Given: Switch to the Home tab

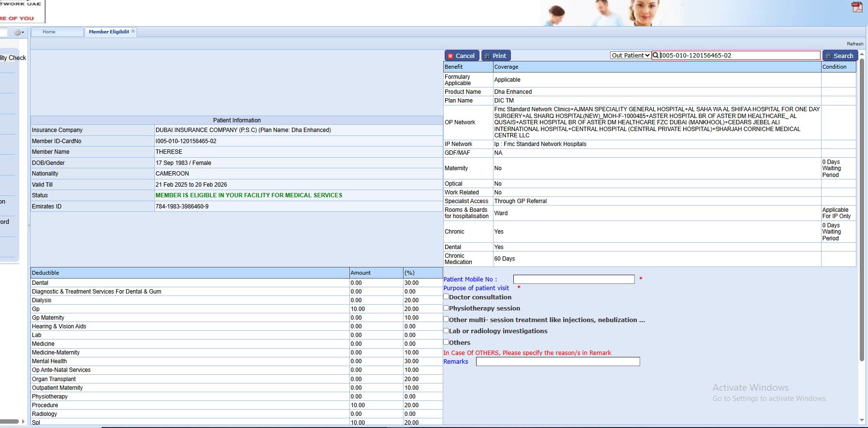Looking at the screenshot, I should click(49, 32).
